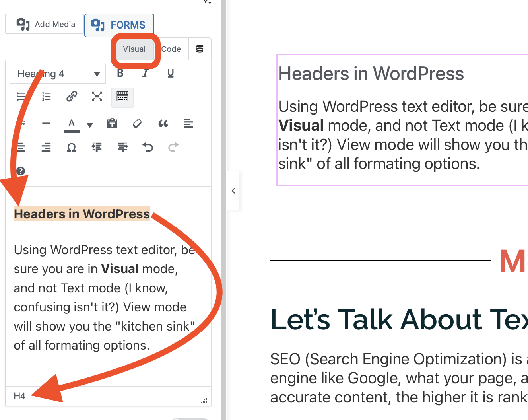528x420 pixels.
Task: Open the FORMS button
Action: coord(119,25)
